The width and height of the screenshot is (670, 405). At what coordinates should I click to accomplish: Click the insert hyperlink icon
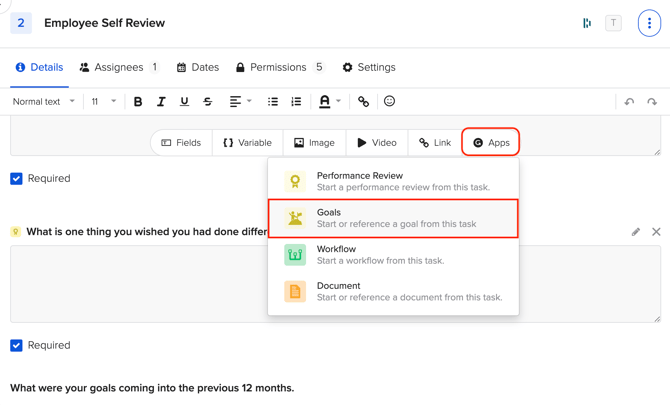point(363,102)
